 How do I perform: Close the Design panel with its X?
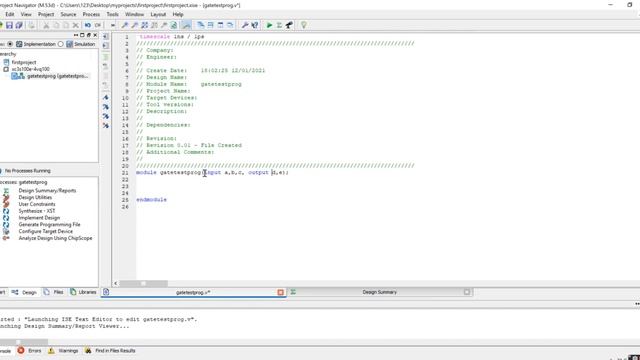(95, 35)
